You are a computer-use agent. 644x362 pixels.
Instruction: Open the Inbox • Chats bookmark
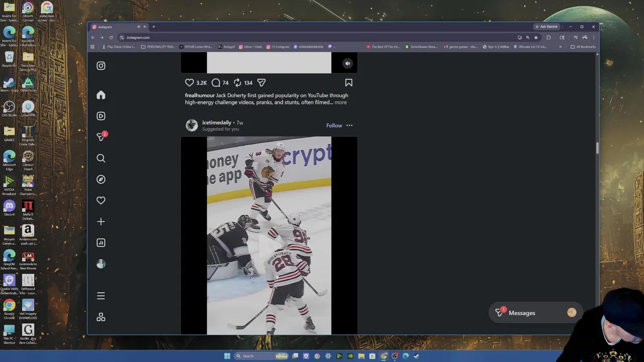point(251,47)
